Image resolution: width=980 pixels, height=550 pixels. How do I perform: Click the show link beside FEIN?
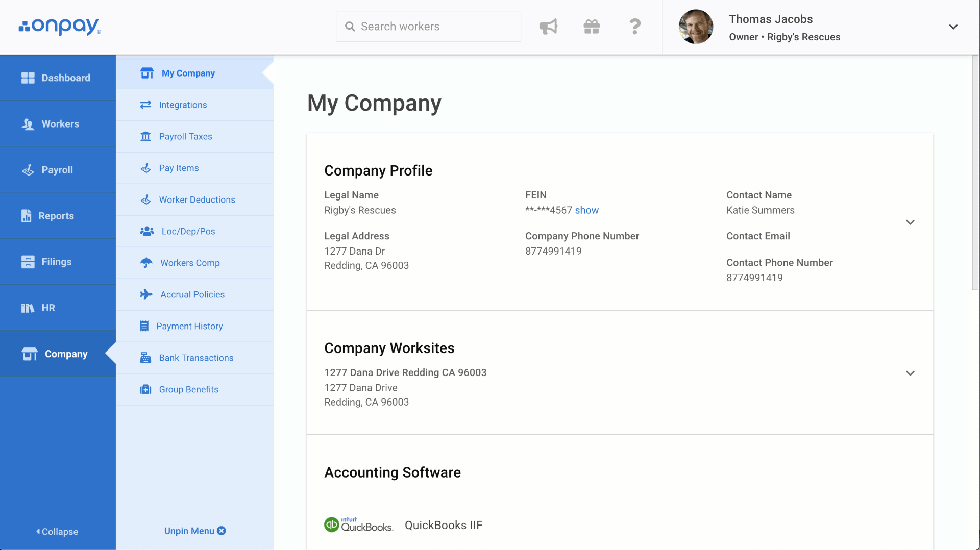586,210
